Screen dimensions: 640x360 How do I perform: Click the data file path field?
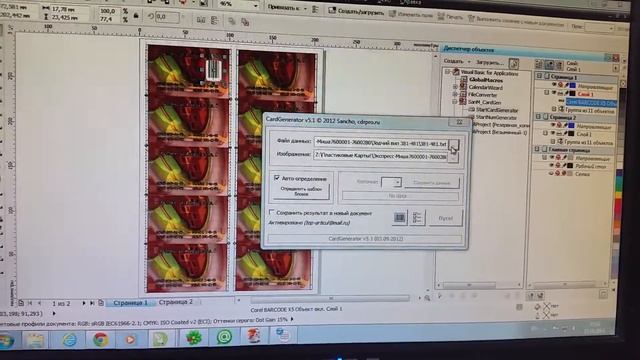[380, 142]
